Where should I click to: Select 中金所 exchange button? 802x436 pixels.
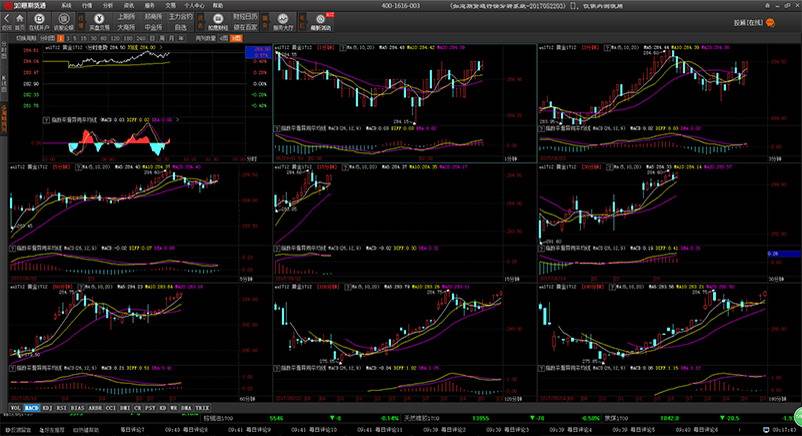(153, 27)
